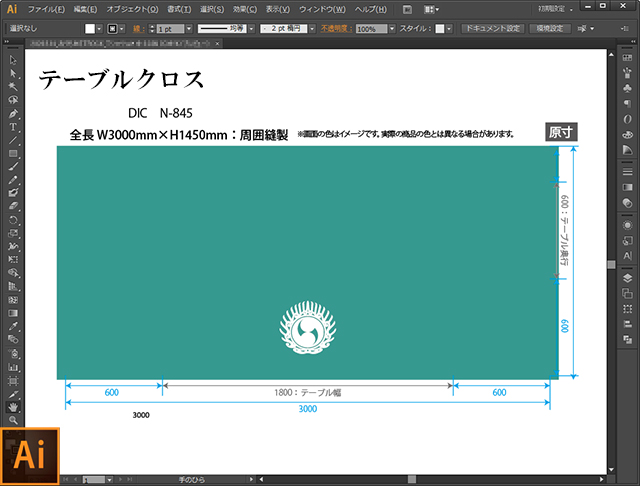This screenshot has height=486, width=640.
Task: Click the white fill color swatch
Action: click(90, 29)
